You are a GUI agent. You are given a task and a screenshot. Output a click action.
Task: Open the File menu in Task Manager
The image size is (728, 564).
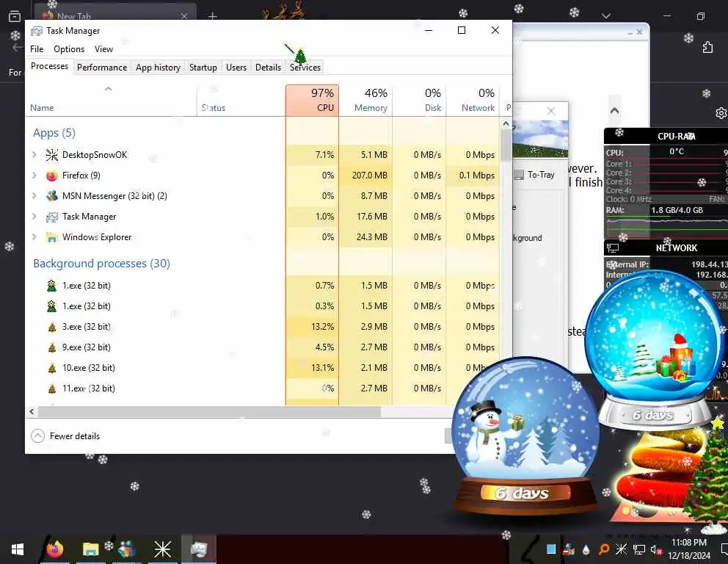(37, 48)
